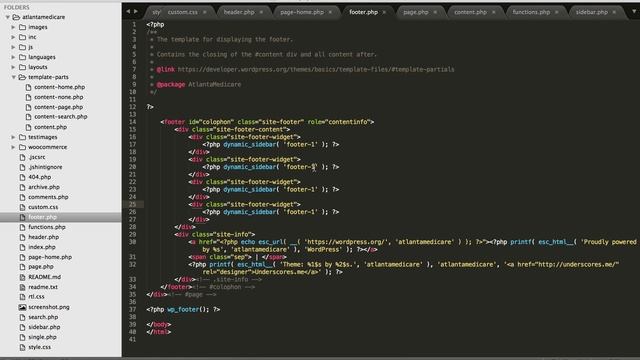
Task: Close the page-home.php tab
Action: point(330,12)
